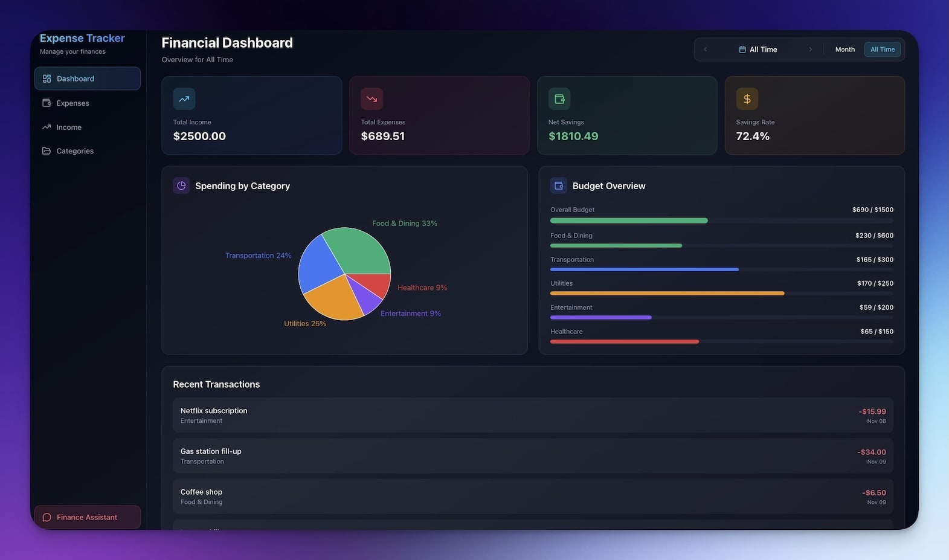Click the Spending by Category pie icon
This screenshot has height=560, width=949.
click(x=181, y=185)
